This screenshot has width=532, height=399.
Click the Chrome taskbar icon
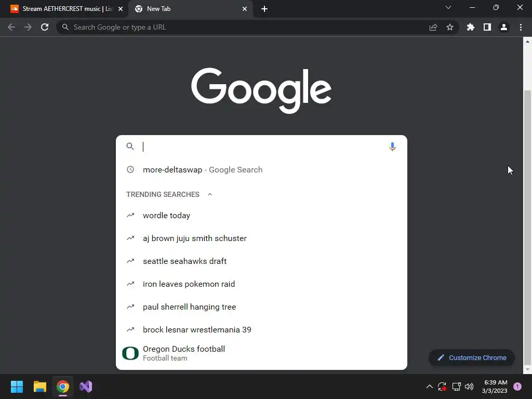[63, 387]
